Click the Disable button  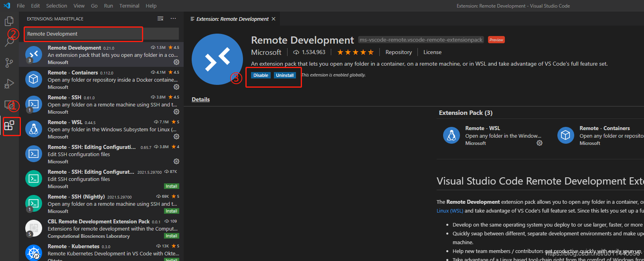tap(261, 75)
